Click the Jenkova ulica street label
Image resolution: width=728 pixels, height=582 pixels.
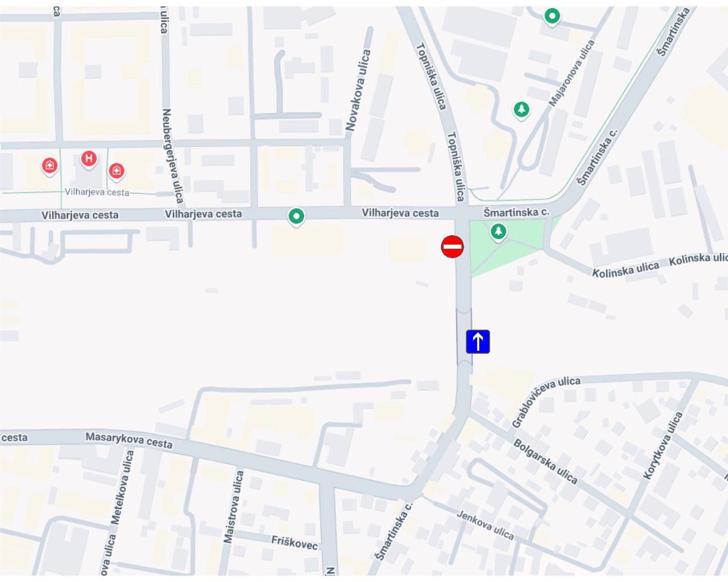point(485,525)
